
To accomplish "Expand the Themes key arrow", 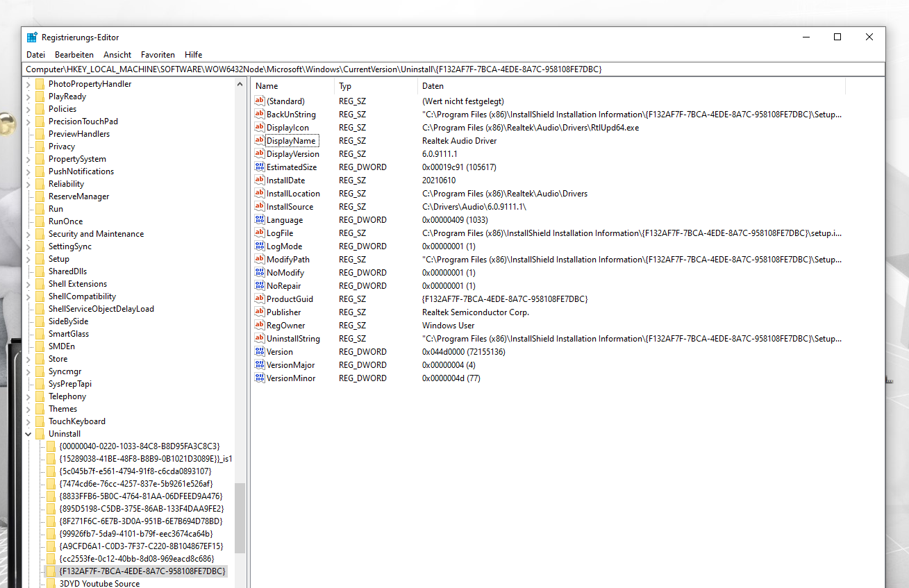I will (28, 409).
